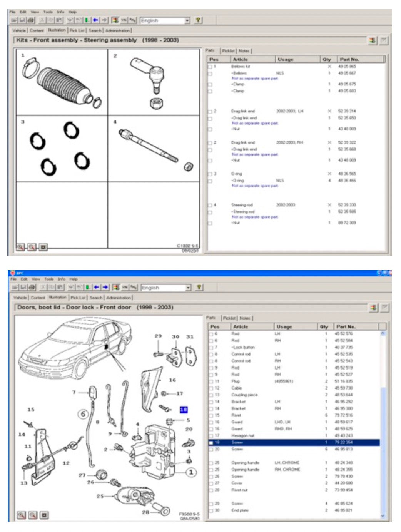The width and height of the screenshot is (401, 532).
Task: Sort by Qty column in steering parts list
Action: tap(329, 59)
